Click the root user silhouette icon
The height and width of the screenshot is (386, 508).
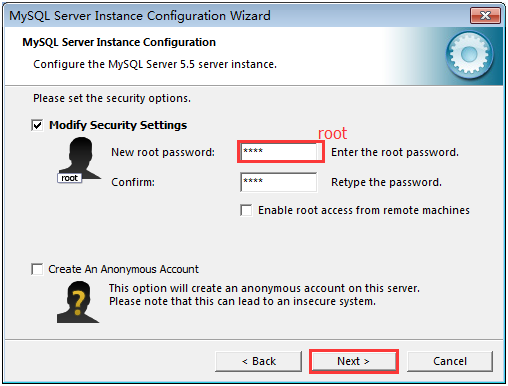79,159
